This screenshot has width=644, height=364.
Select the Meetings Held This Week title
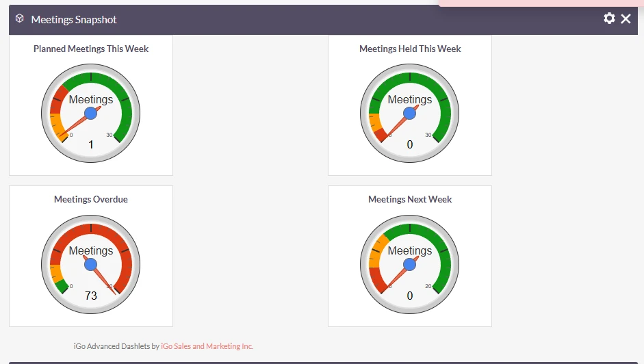click(x=410, y=49)
